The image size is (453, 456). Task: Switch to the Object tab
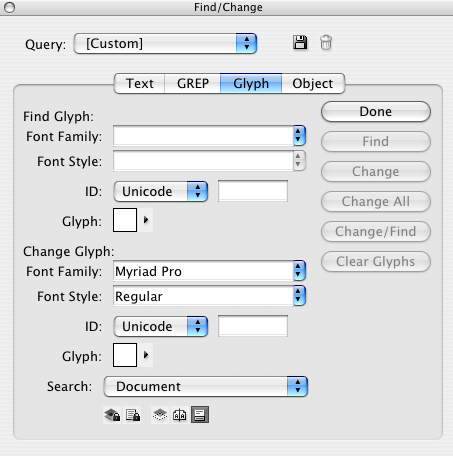313,83
